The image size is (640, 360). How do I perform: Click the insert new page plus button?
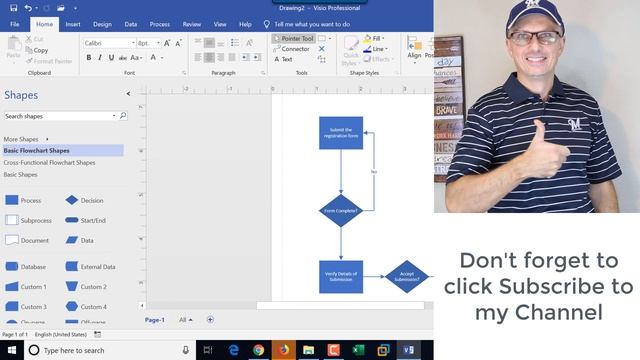click(x=210, y=320)
